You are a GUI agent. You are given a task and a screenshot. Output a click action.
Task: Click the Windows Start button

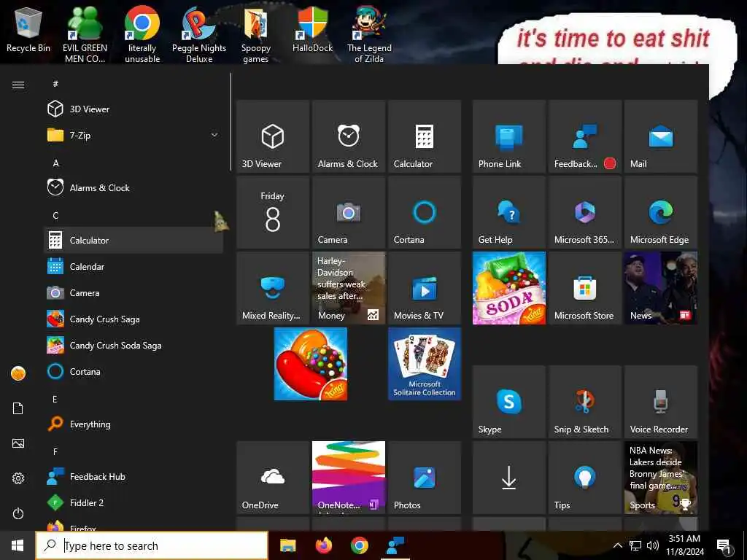[18, 545]
